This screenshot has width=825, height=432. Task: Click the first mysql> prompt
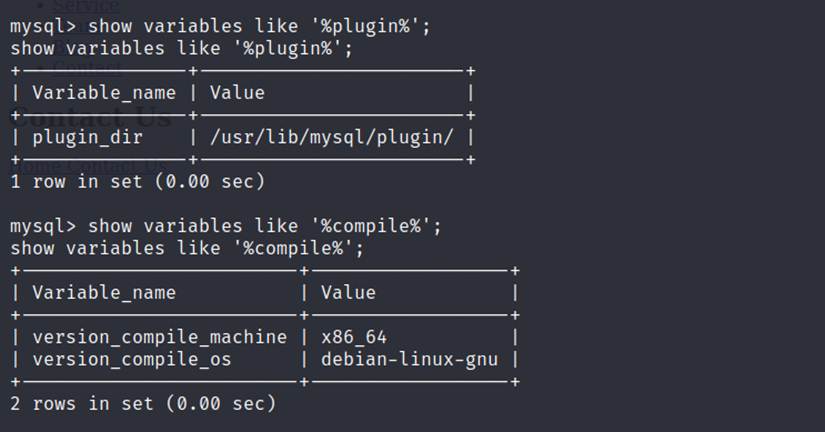[x=43, y=26]
